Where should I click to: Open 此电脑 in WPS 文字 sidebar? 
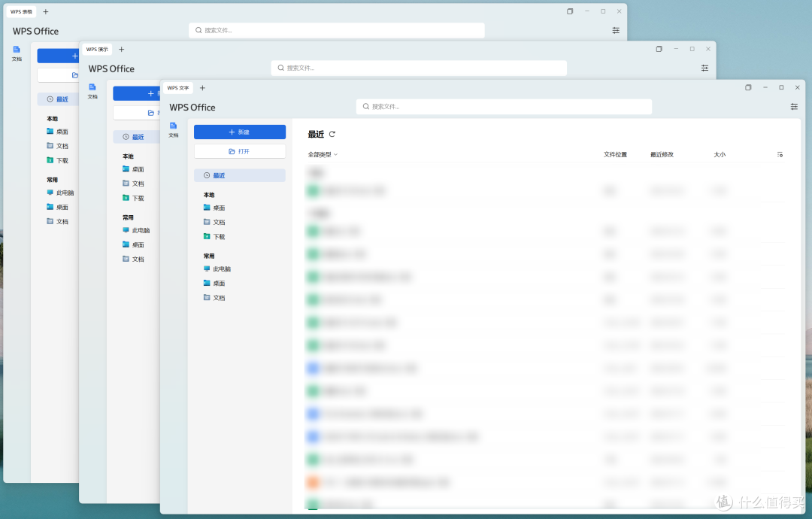coord(217,269)
